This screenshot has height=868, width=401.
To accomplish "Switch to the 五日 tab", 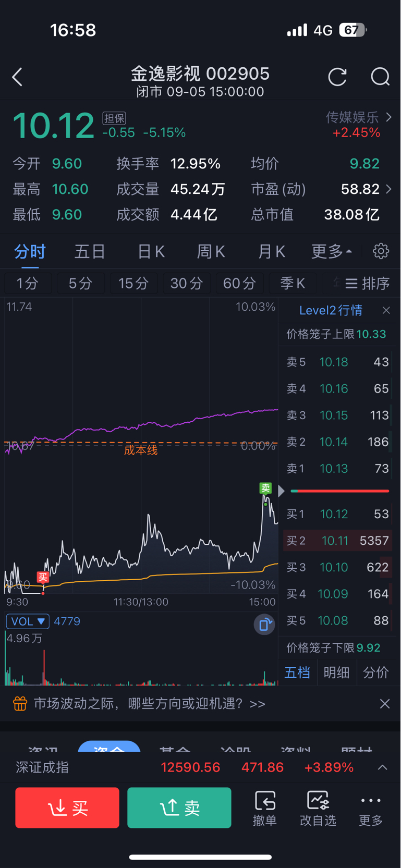I will (90, 252).
